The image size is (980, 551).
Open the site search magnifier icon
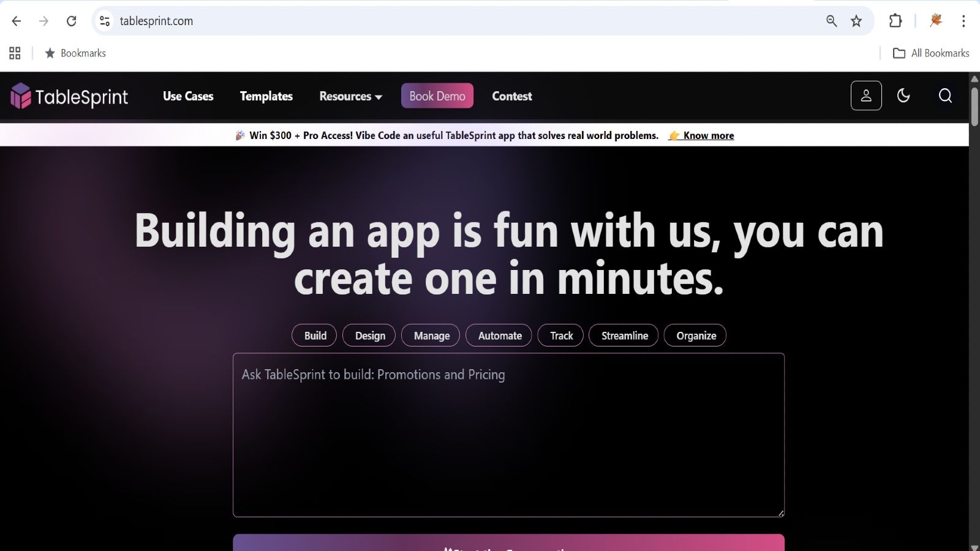(945, 96)
